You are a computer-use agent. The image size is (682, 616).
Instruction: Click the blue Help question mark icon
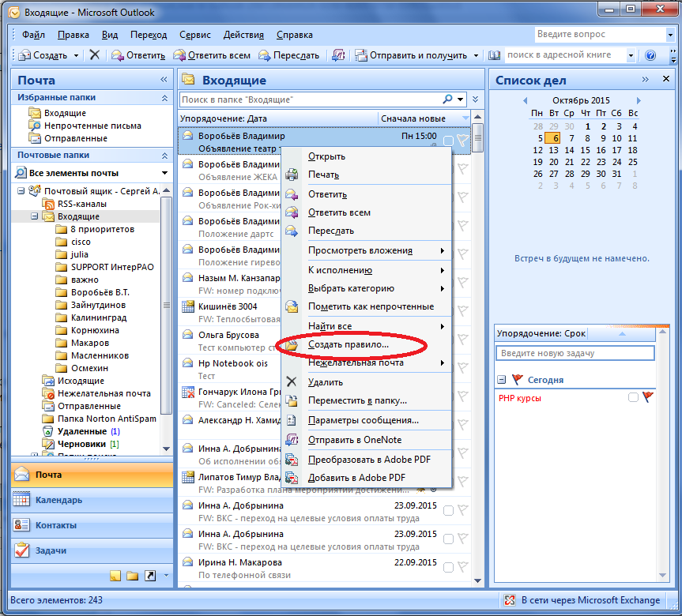pos(650,55)
